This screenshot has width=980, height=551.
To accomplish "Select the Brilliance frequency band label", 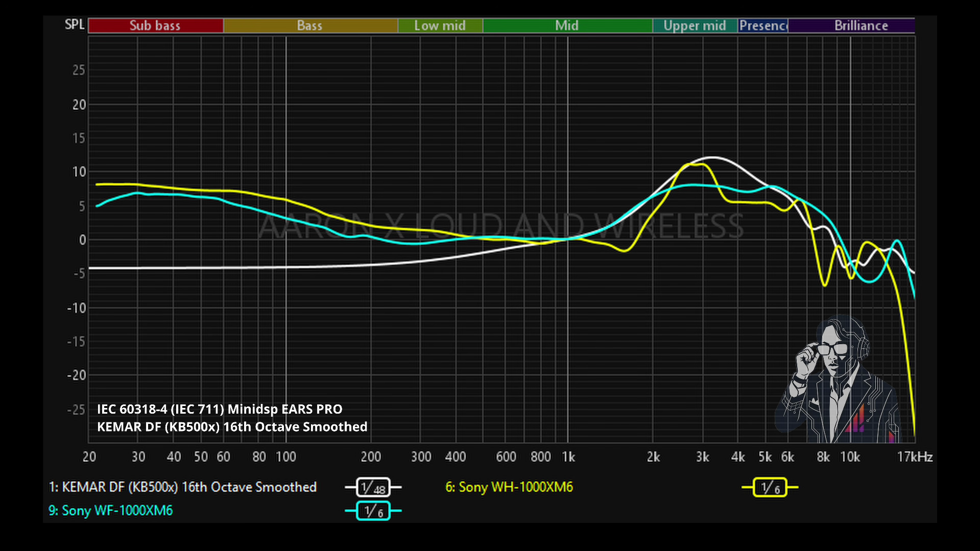I will click(851, 26).
